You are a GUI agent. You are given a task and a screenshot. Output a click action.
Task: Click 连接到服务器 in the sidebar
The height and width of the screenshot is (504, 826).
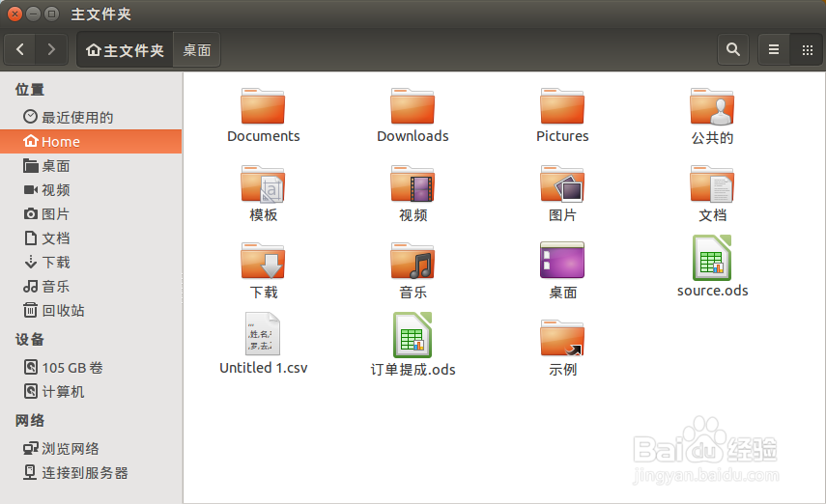tap(91, 472)
